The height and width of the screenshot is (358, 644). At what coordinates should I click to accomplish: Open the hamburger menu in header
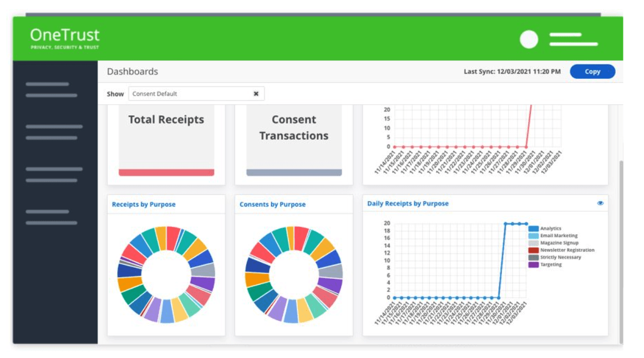(573, 39)
